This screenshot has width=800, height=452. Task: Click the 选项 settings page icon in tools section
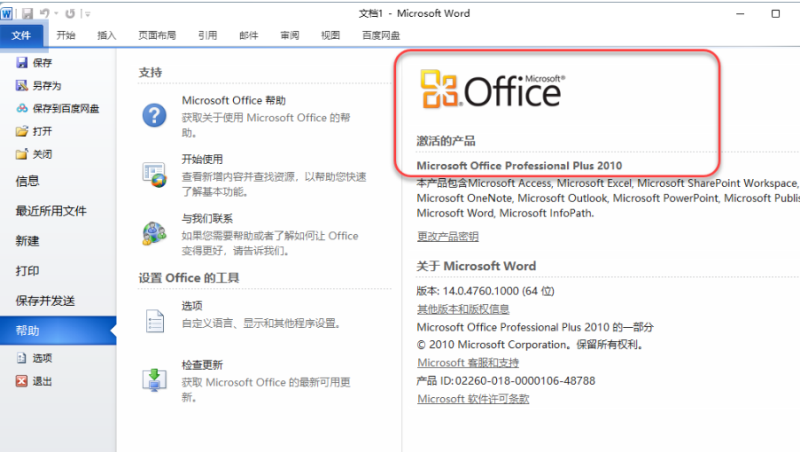pos(155,321)
